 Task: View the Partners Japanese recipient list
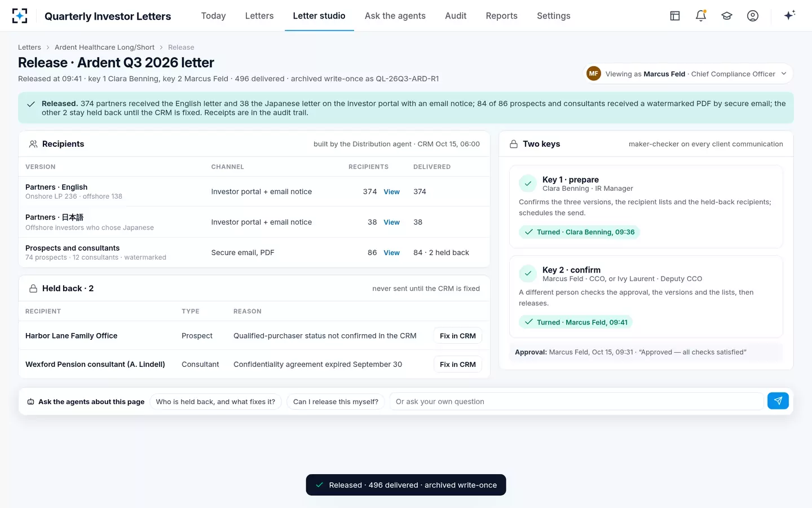(x=392, y=222)
